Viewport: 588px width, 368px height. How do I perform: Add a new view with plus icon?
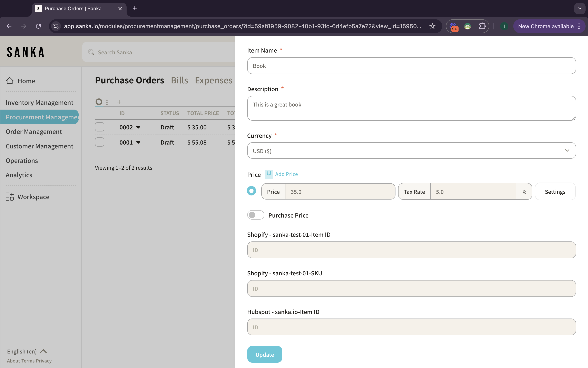click(x=119, y=102)
